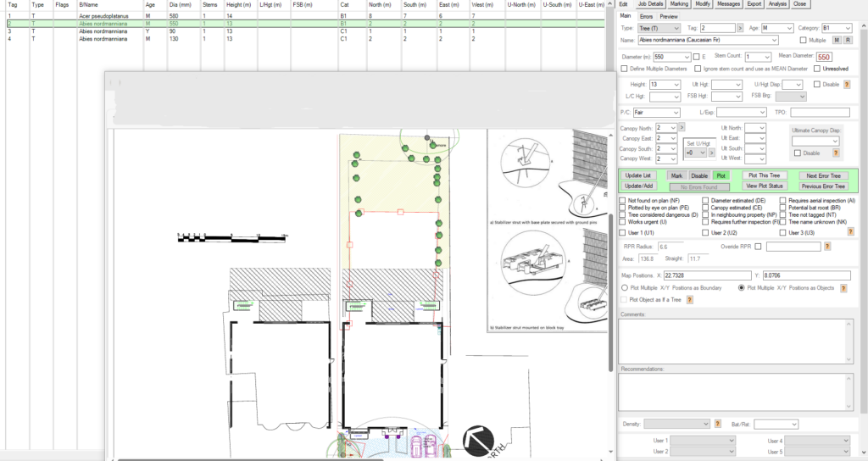Click the help icon beside Plot Object as Tree

tap(688, 300)
